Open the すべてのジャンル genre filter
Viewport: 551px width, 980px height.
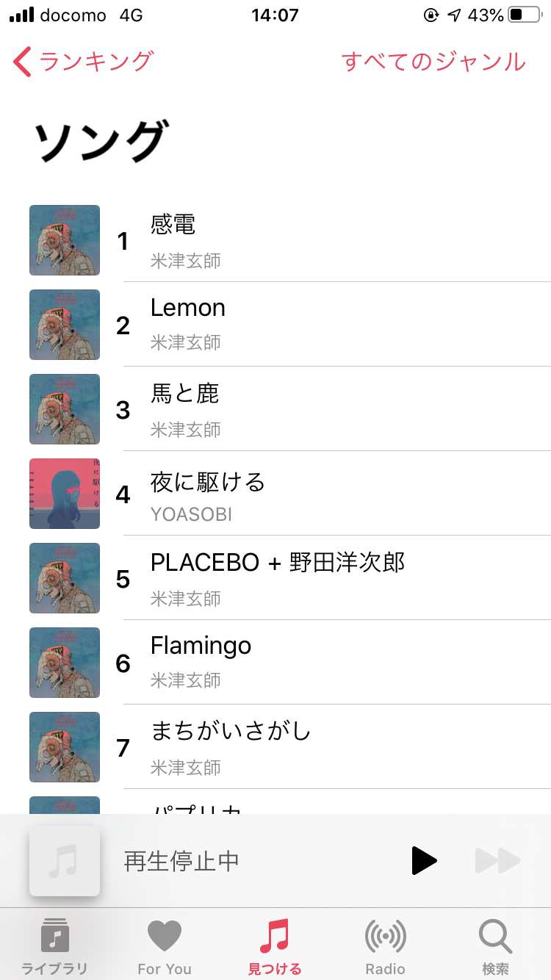click(x=433, y=62)
